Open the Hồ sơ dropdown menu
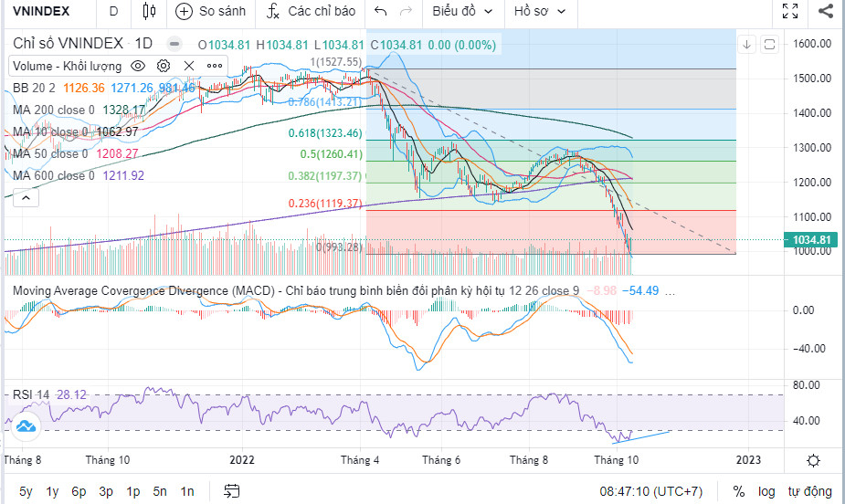Image resolution: width=845 pixels, height=504 pixels. click(x=540, y=11)
